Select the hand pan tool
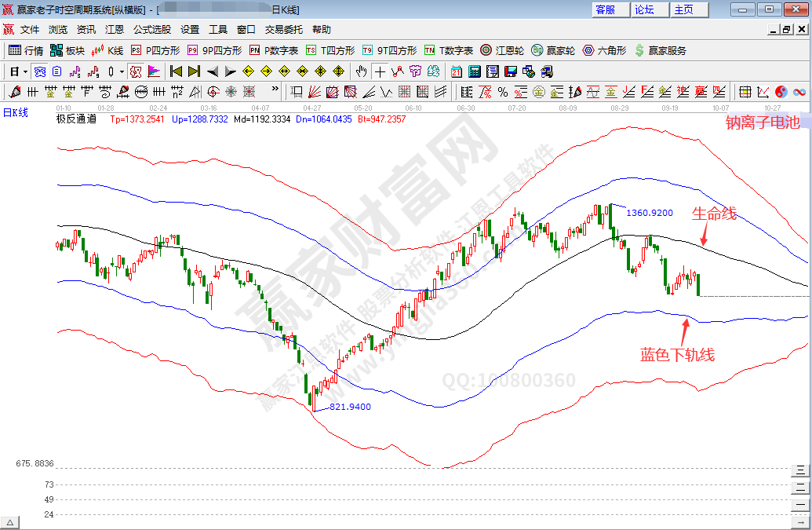The height and width of the screenshot is (530, 812). coord(361,71)
